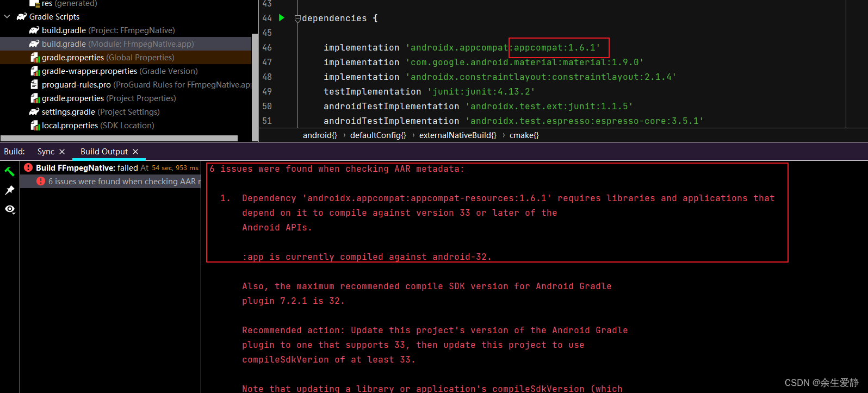Viewport: 868px width, 393px height.
Task: Click appcompat:1.6.1 dependency text
Action: click(557, 48)
